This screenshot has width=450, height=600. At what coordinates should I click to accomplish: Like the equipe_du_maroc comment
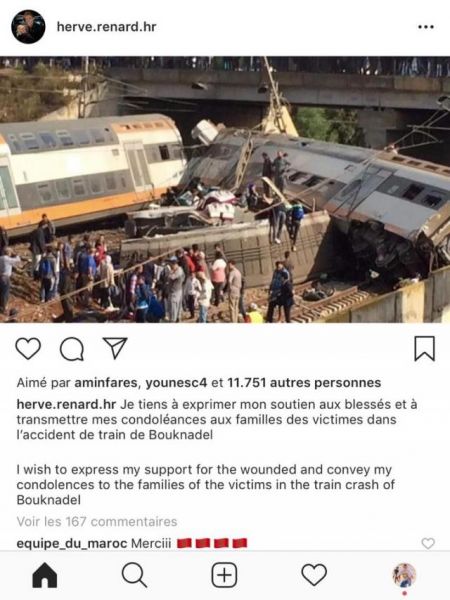(428, 543)
